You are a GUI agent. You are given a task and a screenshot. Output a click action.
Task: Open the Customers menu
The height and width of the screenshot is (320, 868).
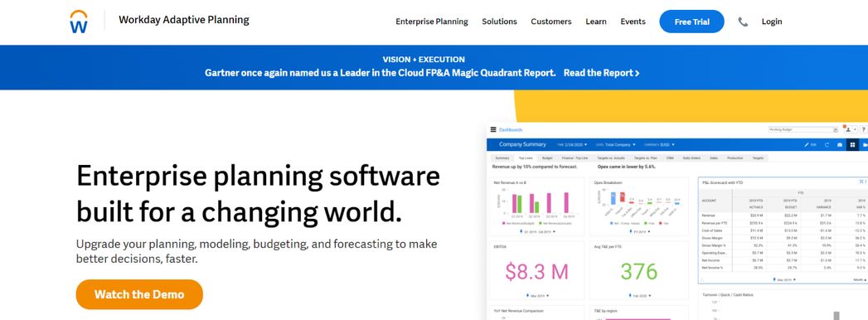coord(550,22)
